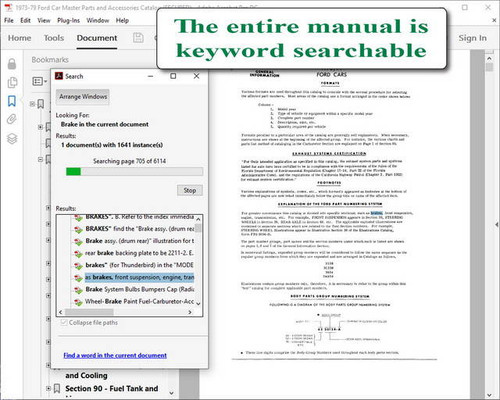This screenshot has height=400, width=500.
Task: Expand the top-level bookmark tree node
Action: coord(32,104)
